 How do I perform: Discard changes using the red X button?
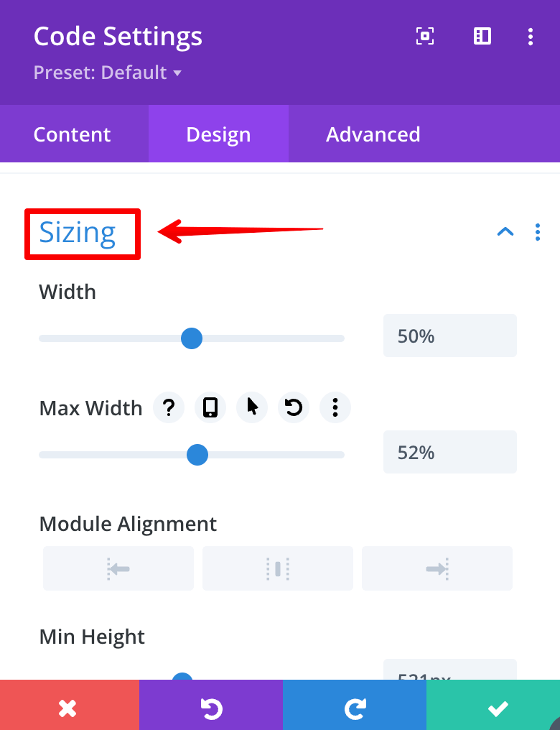tap(68, 707)
